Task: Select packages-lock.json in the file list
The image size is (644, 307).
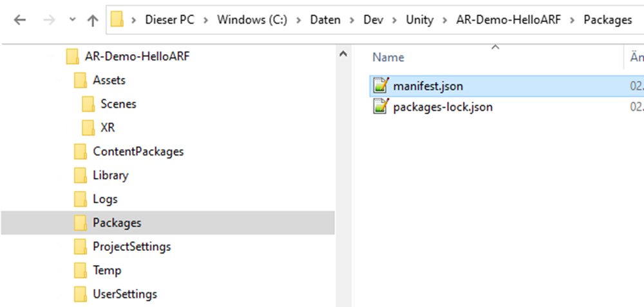Action: click(x=443, y=107)
